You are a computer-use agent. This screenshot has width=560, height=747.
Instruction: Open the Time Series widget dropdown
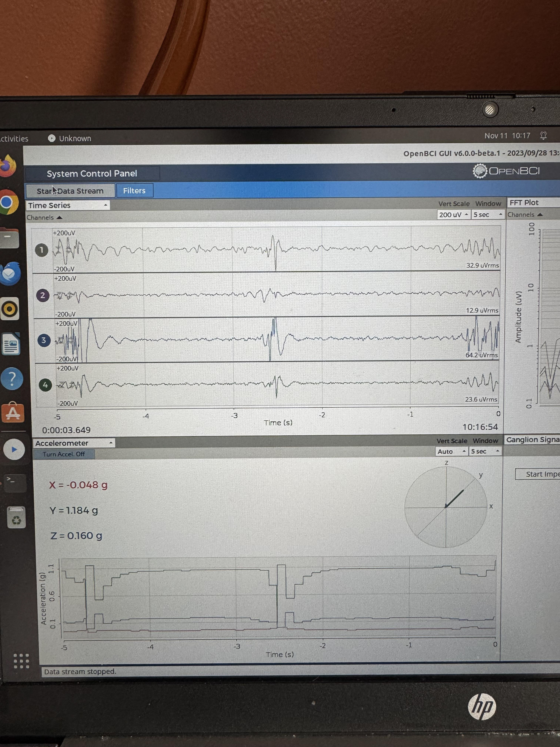click(68, 205)
